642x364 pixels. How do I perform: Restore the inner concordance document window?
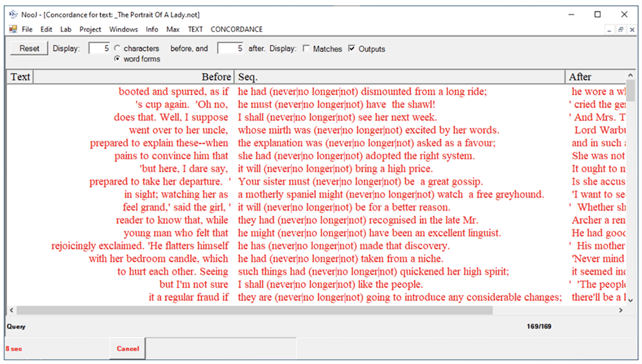(x=621, y=30)
